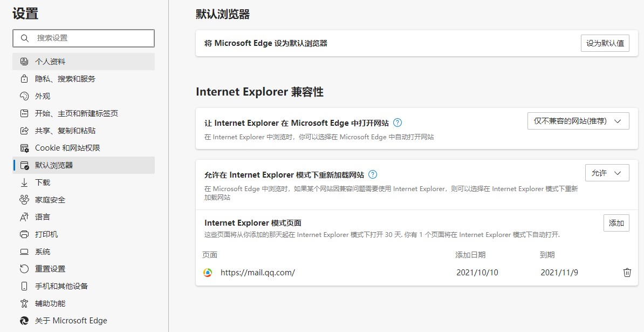Screen dimensions: 644x332
Task: Click the Internet Explorer 兼容性 heading
Action: (259, 92)
